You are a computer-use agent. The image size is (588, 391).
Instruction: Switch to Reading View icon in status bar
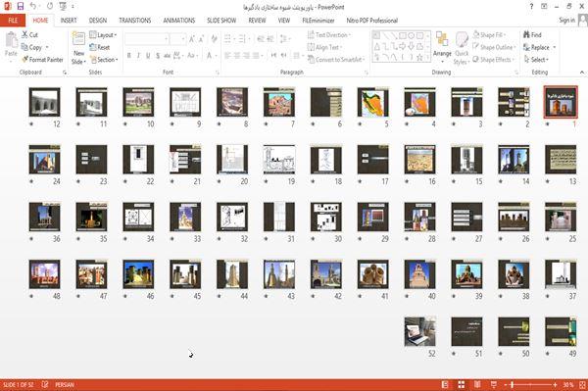[477, 384]
